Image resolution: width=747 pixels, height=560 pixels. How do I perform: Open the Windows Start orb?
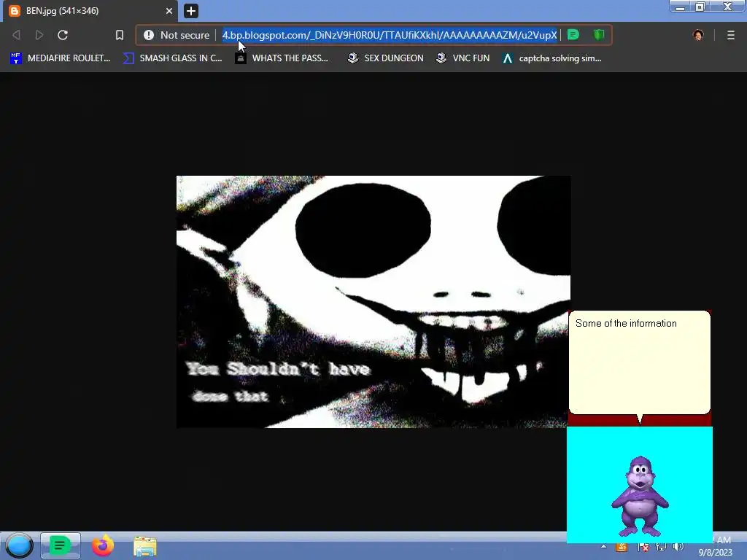pyautogui.click(x=19, y=545)
